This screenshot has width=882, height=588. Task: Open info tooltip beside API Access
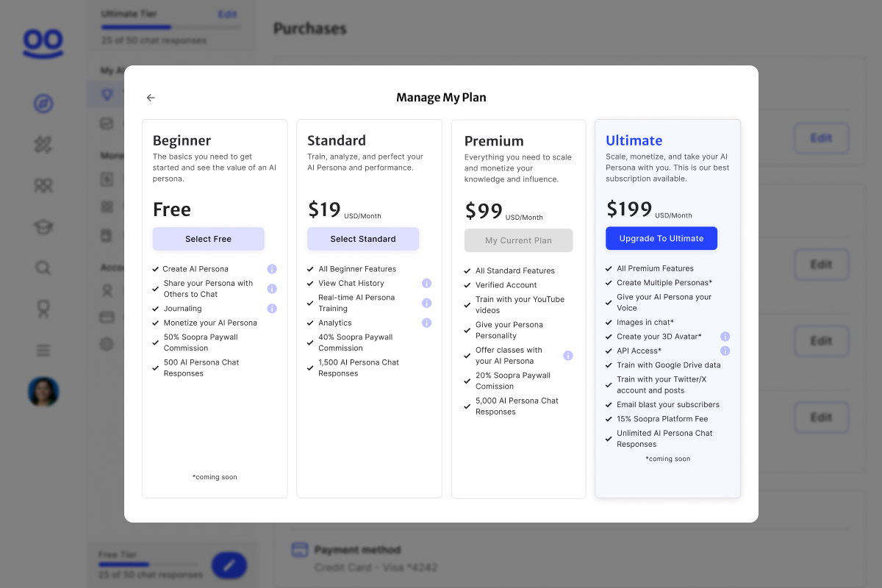click(x=725, y=351)
